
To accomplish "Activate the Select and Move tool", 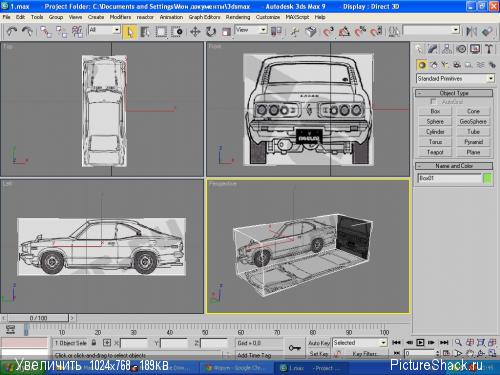I will click(x=195, y=32).
